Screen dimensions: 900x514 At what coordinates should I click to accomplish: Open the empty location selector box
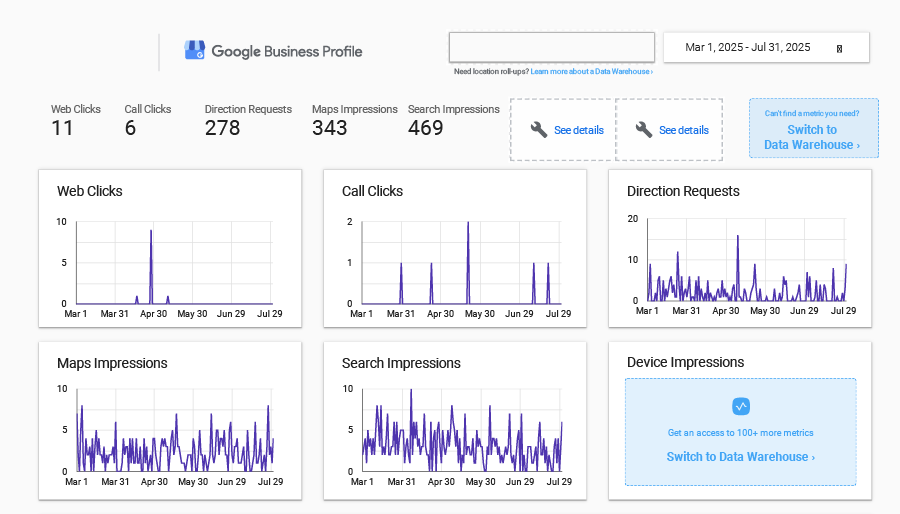pos(551,47)
